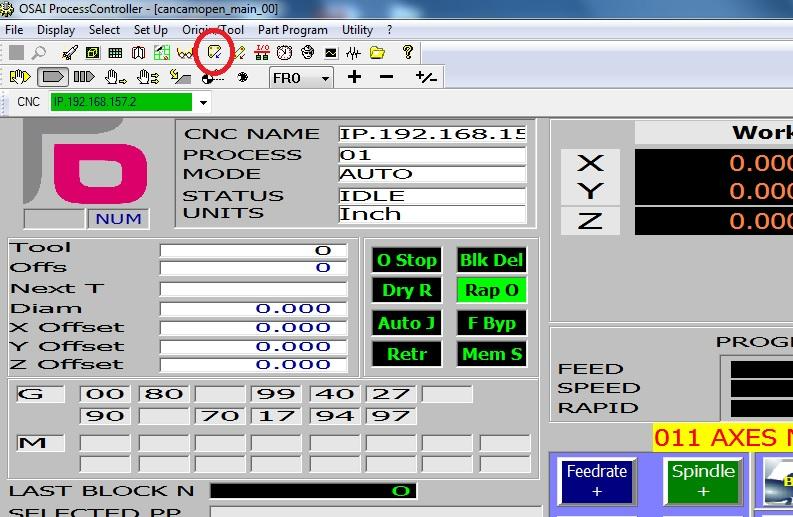Click the yellow tag with red arrow icon
This screenshot has height=517, width=793.
pyautogui.click(x=238, y=53)
